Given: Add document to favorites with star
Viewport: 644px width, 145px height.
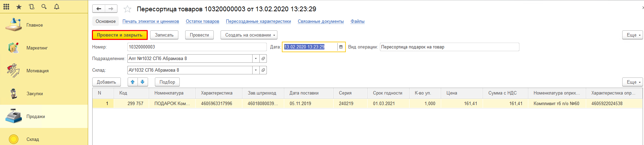Looking at the screenshot, I should [x=127, y=9].
